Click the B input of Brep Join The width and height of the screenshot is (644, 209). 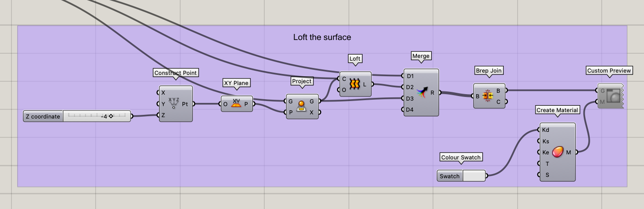pyautogui.click(x=478, y=96)
